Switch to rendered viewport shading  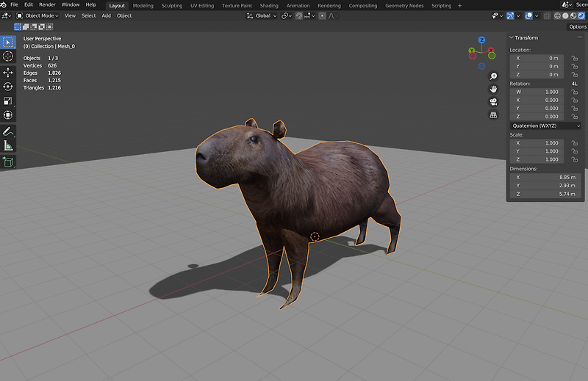(581, 15)
